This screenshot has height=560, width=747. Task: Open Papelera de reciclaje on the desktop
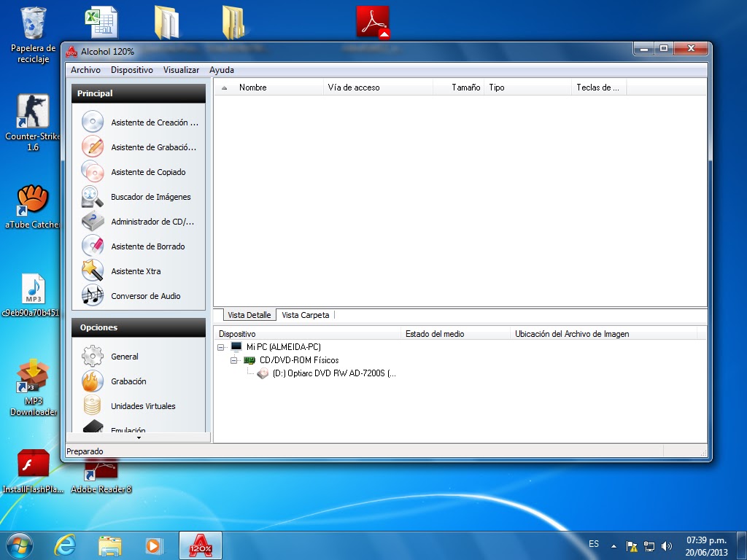click(x=34, y=34)
